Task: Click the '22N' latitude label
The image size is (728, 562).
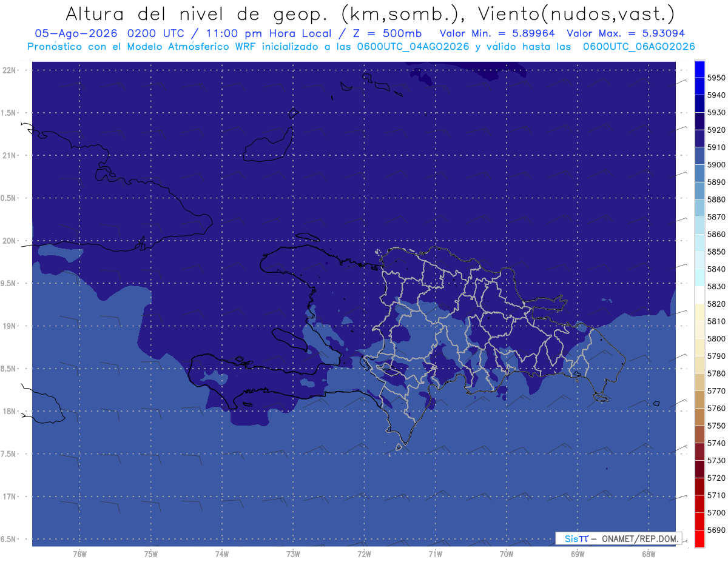Action: point(9,70)
